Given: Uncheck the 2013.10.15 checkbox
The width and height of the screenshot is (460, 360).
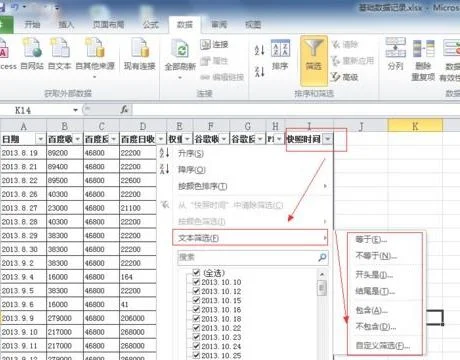Looking at the screenshot, I should point(196,300).
